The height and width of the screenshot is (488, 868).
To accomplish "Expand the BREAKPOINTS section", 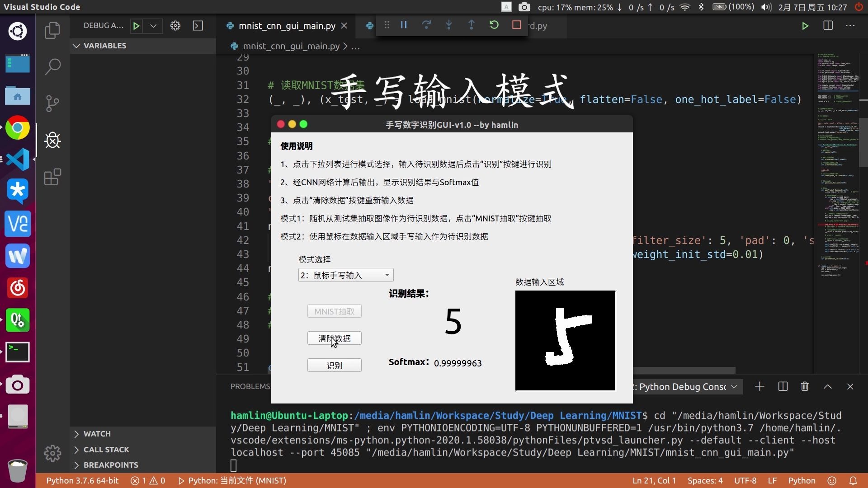I will pyautogui.click(x=110, y=465).
